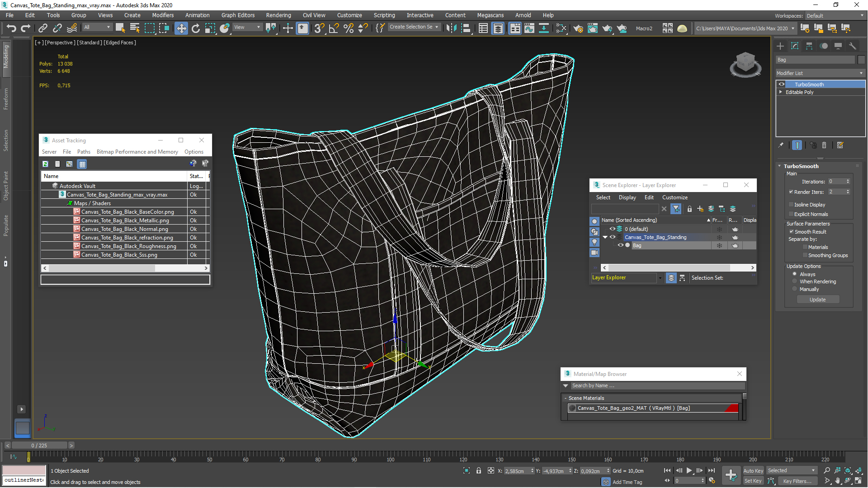The image size is (868, 488).
Task: Open Paths menu in Asset Tracking
Action: coord(84,152)
